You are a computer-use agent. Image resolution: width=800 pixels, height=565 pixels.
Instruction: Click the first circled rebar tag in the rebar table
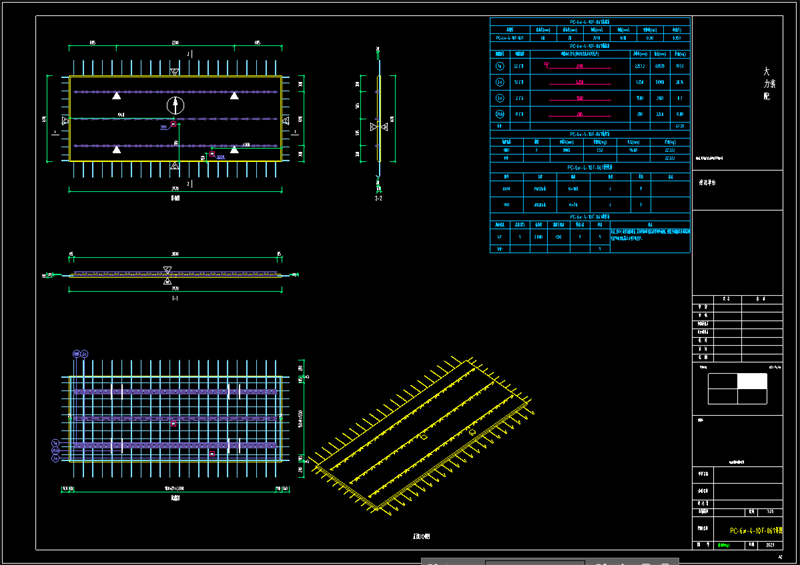(x=500, y=66)
